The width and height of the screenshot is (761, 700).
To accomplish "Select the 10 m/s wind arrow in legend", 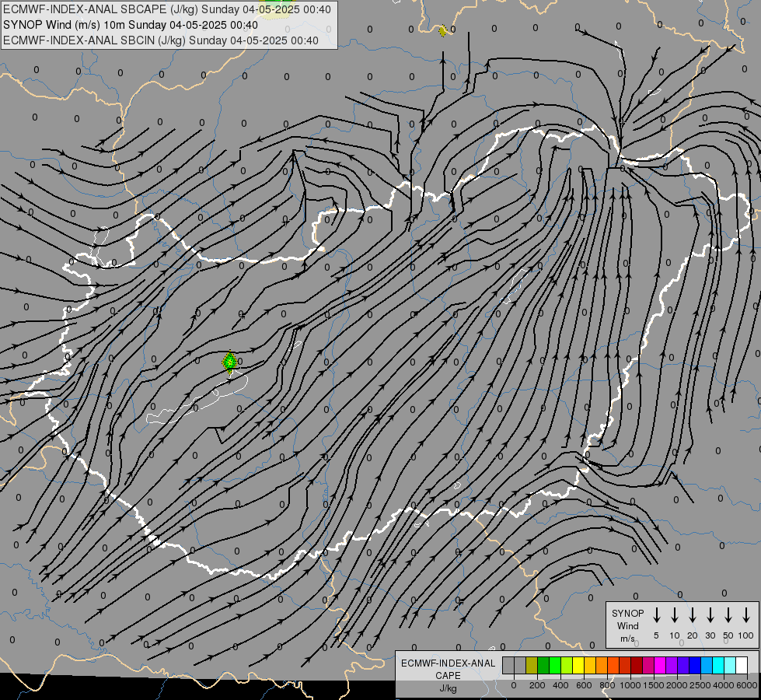I will pos(674,615).
